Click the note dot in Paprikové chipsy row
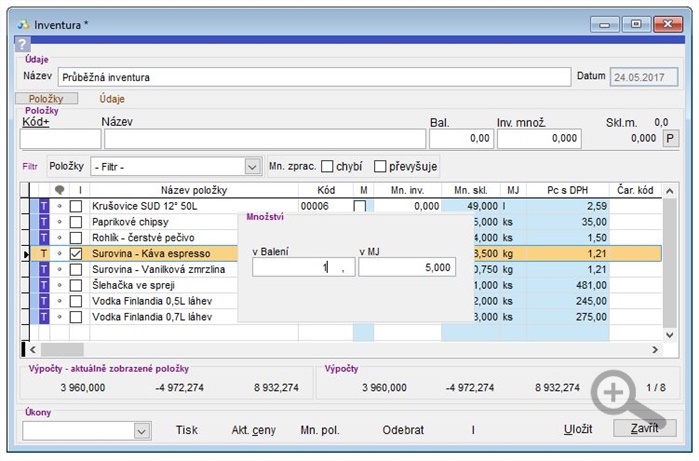699x461 pixels. tap(59, 222)
